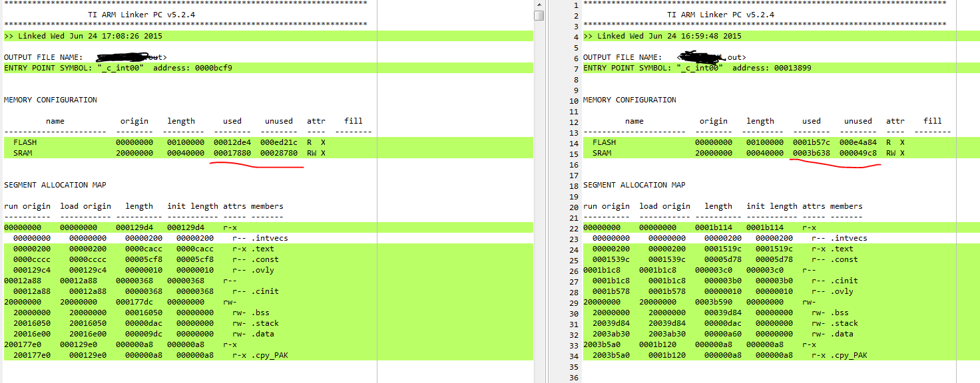The width and height of the screenshot is (980, 383).
Task: Click the left pane scrollbar up arrow
Action: click(539, 4)
